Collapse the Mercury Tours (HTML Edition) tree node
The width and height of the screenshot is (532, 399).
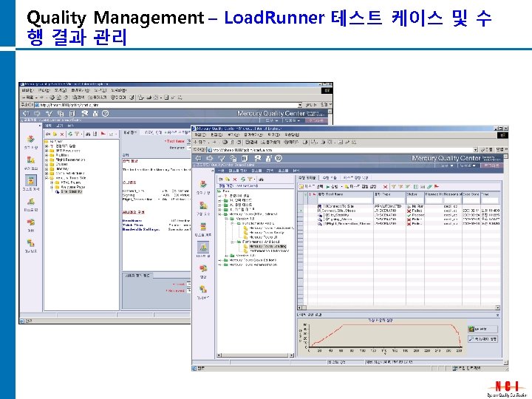click(x=220, y=214)
